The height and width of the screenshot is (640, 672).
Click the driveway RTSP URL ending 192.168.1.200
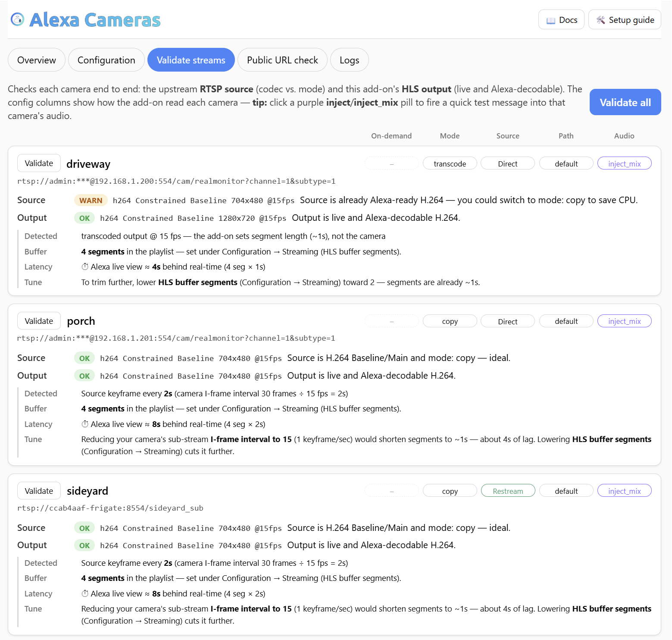pos(176,181)
